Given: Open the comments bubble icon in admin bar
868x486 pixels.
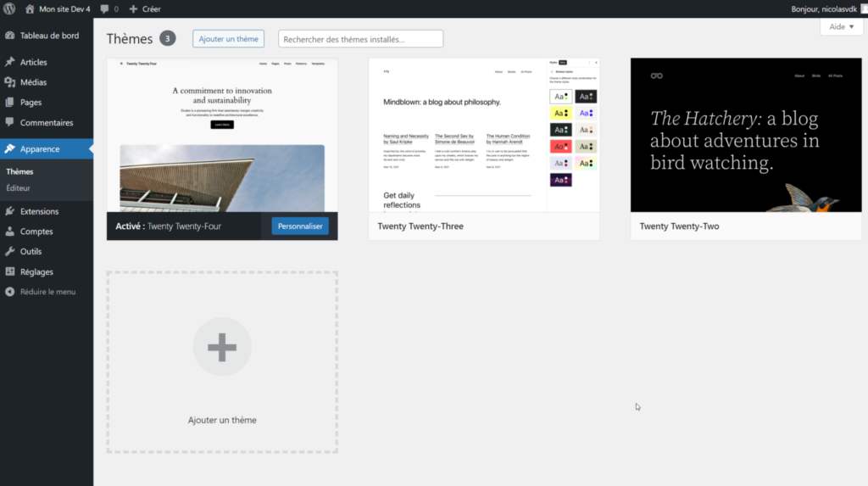Looking at the screenshot, I should [104, 8].
